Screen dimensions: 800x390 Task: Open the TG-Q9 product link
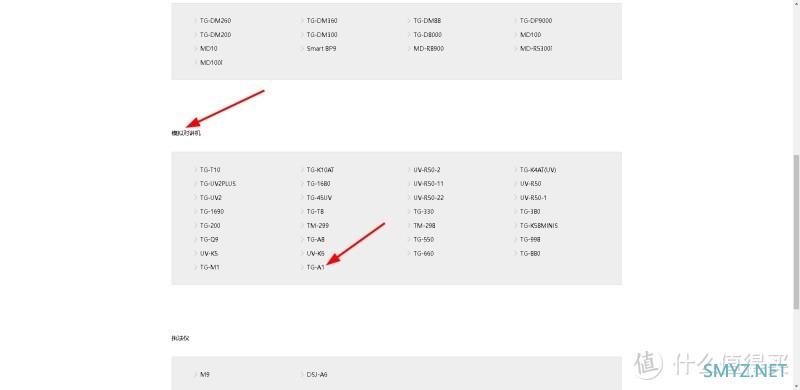pyautogui.click(x=209, y=239)
